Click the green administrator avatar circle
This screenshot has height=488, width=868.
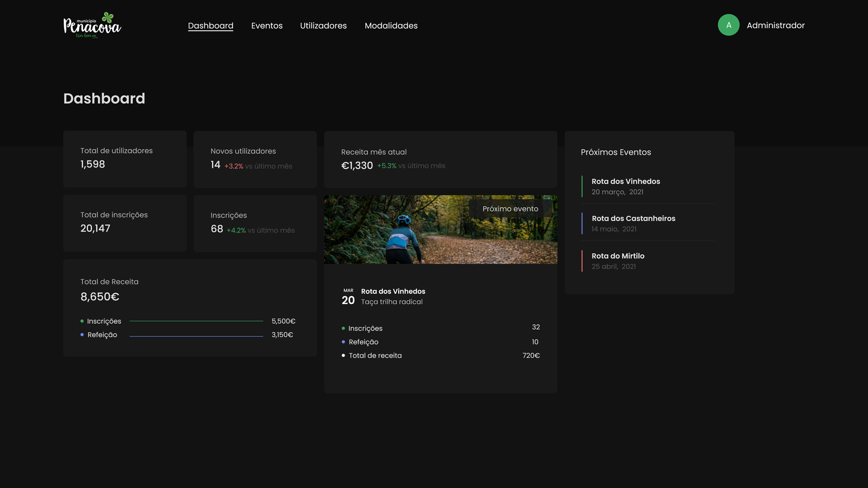point(729,25)
